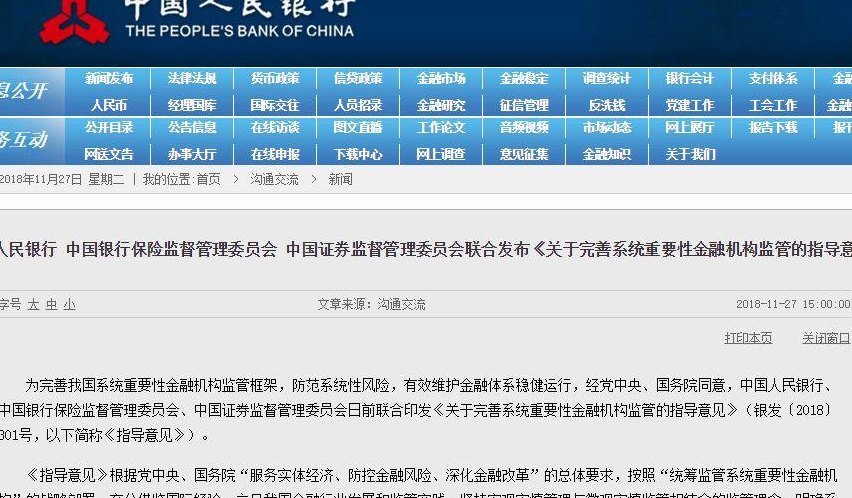
Task: Open 市场动态 navigation link
Action: (607, 128)
